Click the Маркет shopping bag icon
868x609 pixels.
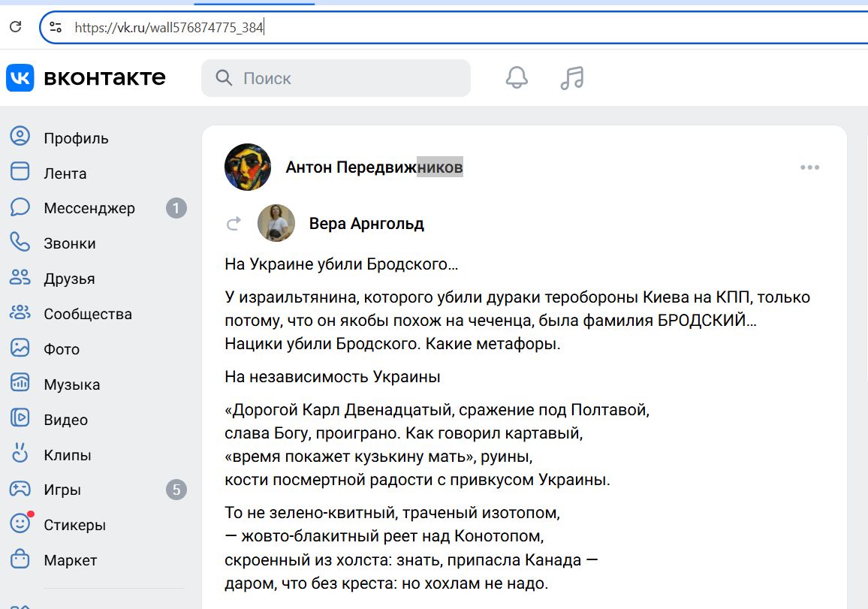click(x=20, y=559)
